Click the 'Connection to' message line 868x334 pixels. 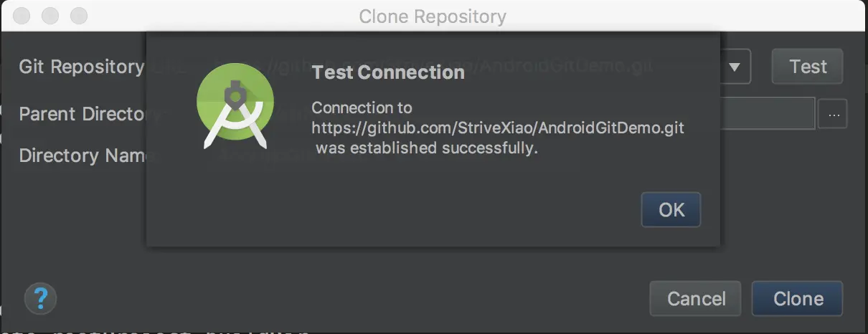(x=362, y=108)
